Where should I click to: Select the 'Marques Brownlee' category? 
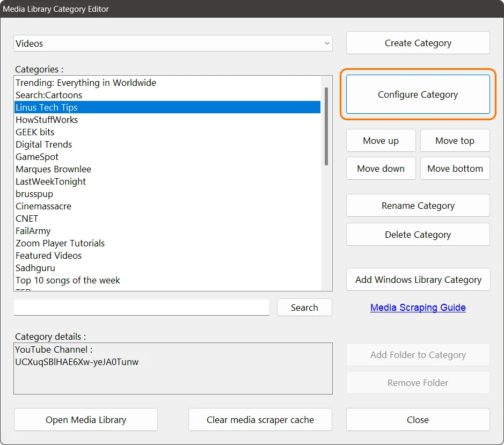coord(167,169)
